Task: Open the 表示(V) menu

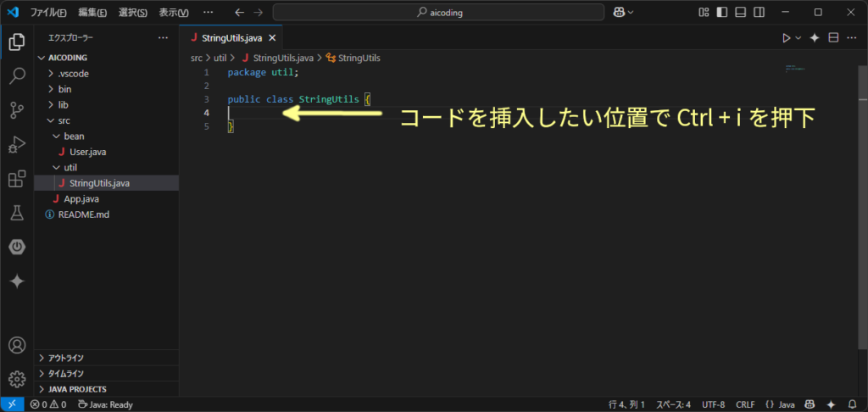Action: (173, 12)
